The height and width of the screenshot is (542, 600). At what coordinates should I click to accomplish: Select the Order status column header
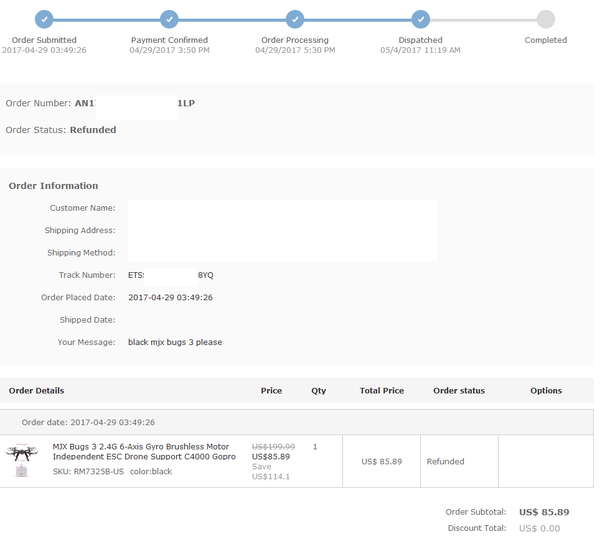click(459, 391)
